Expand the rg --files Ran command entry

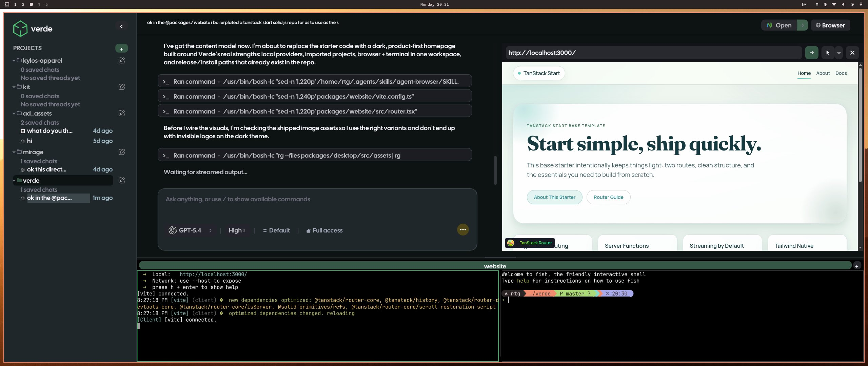(315, 155)
